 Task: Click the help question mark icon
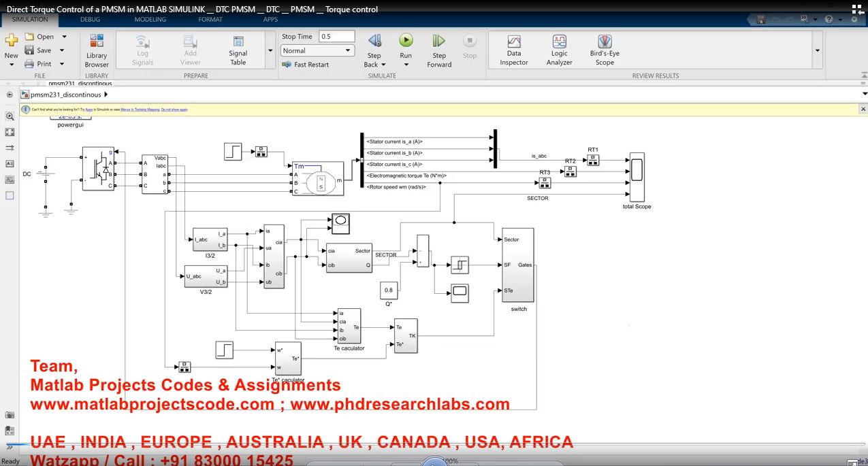pos(829,19)
